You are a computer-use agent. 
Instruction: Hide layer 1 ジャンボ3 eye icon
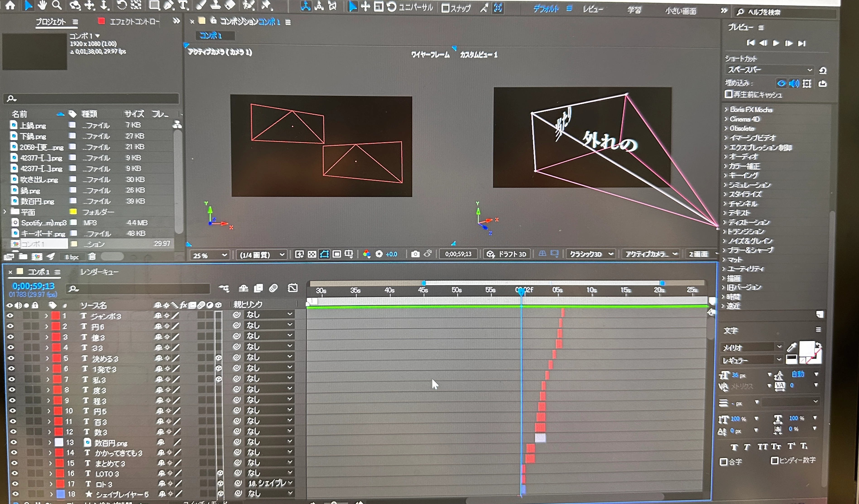tap(10, 316)
